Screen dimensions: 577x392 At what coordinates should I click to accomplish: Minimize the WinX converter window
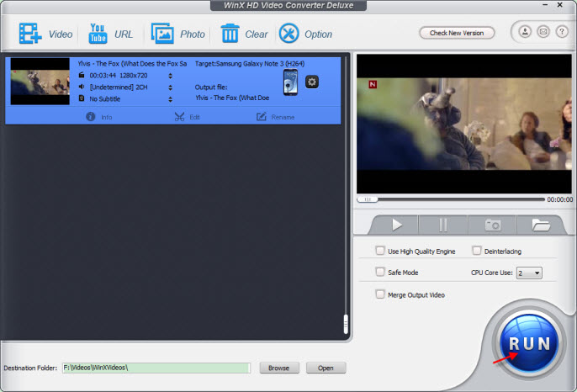point(545,5)
